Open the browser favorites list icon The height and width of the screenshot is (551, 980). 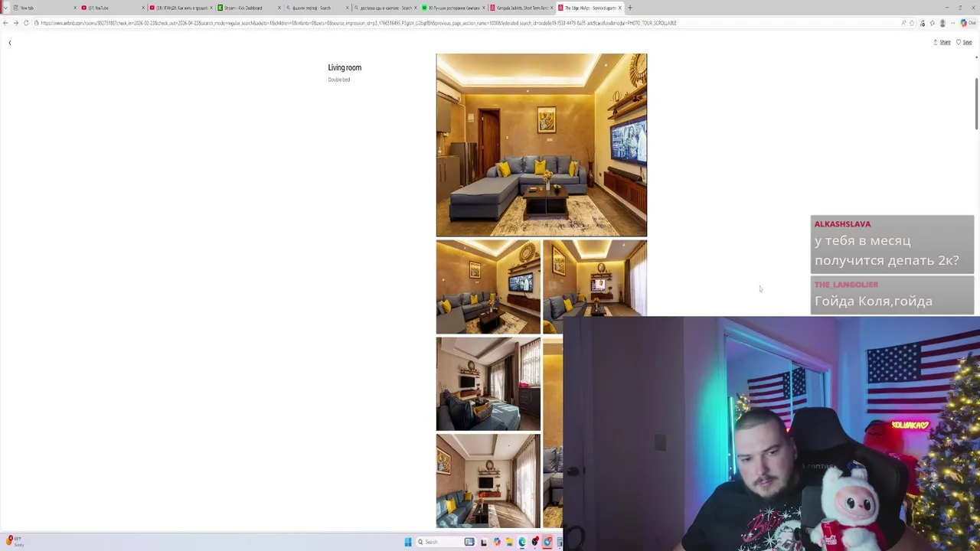coord(932,23)
